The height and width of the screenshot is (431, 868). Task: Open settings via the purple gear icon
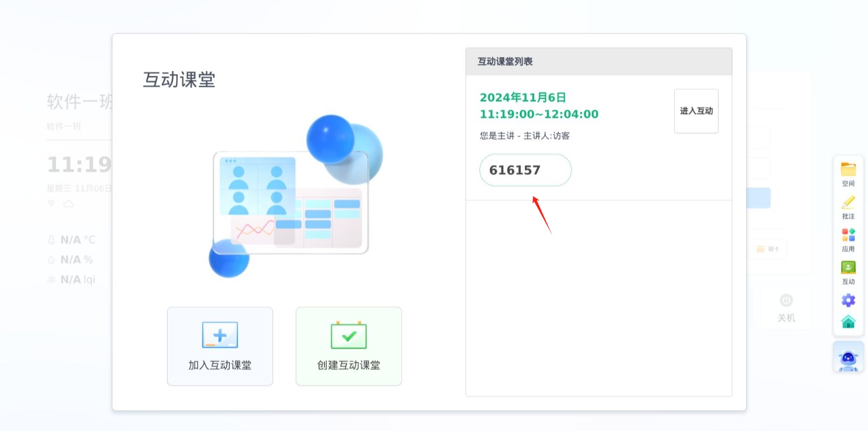pyautogui.click(x=848, y=300)
